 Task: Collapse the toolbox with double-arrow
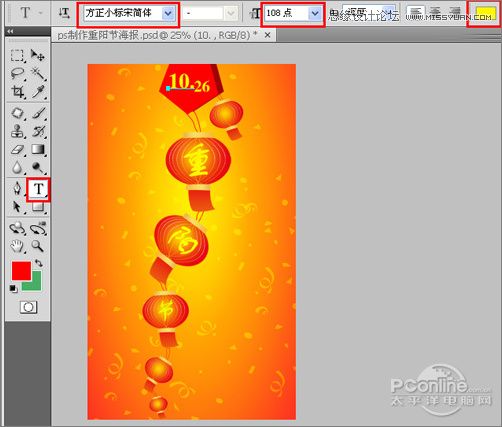click(x=10, y=31)
